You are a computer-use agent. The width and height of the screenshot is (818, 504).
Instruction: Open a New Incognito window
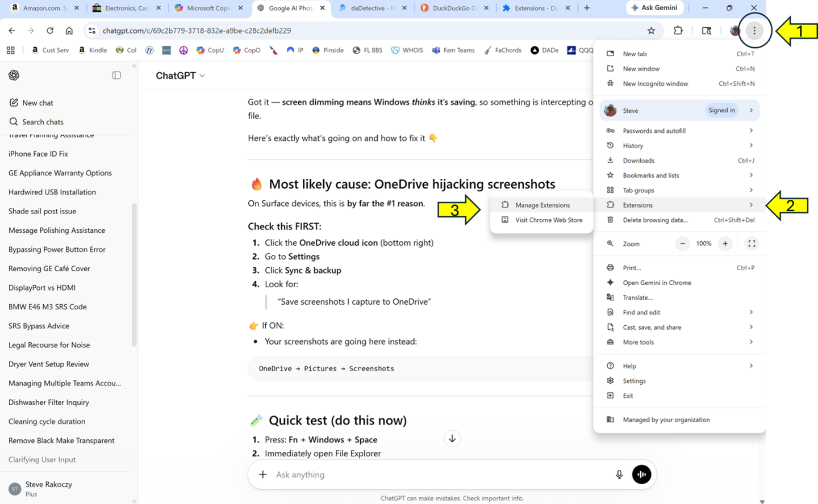click(x=679, y=83)
